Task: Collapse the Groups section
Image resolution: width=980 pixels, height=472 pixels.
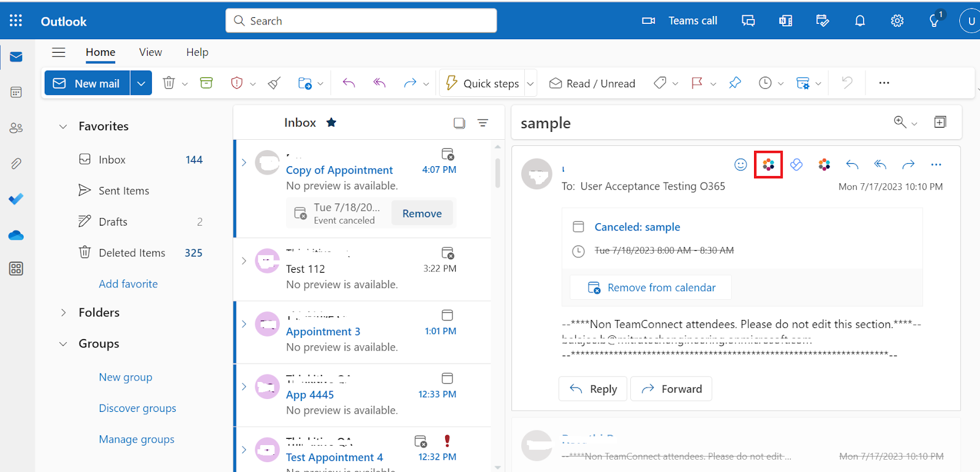Action: (63, 344)
